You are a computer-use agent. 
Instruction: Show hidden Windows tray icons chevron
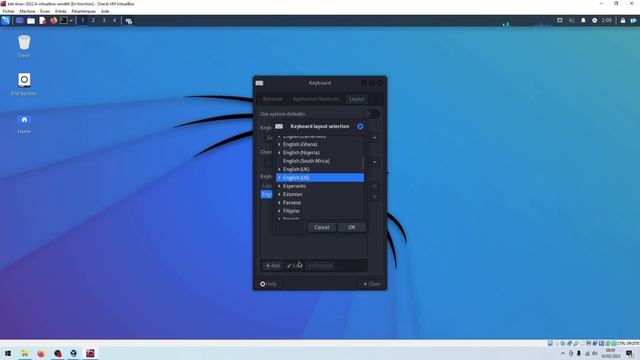[x=563, y=353]
